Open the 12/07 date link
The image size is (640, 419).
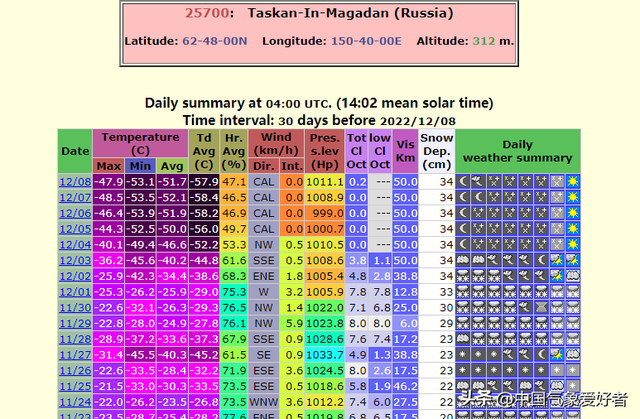pyautogui.click(x=75, y=198)
